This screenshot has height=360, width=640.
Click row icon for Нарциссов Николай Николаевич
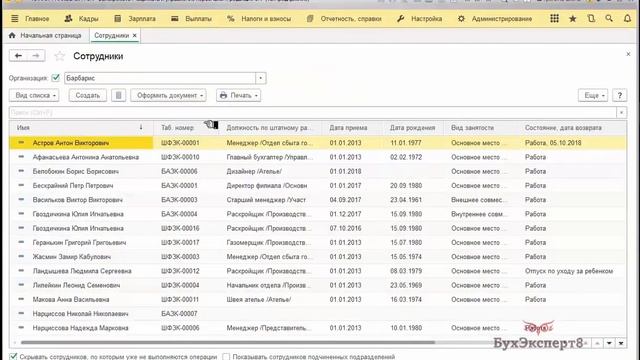click(x=21, y=313)
